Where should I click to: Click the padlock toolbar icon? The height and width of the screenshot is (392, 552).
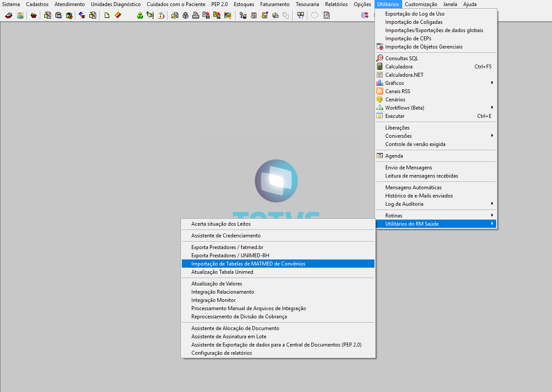coord(185,16)
